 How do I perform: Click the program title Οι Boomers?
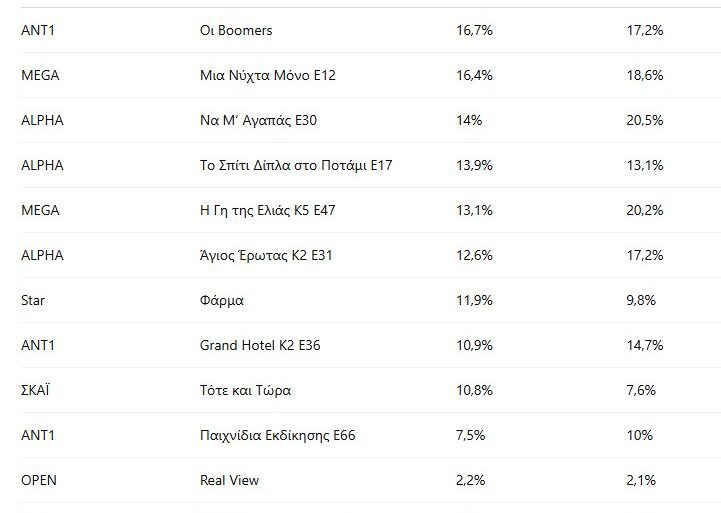[x=236, y=30]
